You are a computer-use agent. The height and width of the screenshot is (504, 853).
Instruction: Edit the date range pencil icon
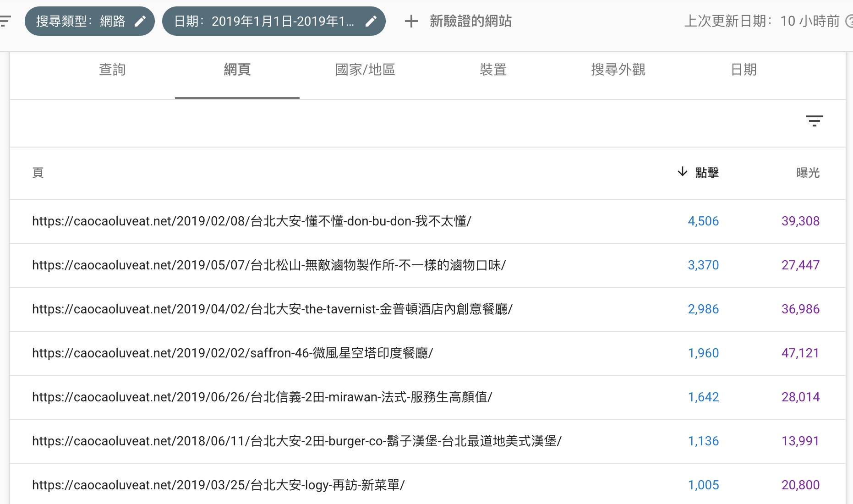[x=371, y=21]
